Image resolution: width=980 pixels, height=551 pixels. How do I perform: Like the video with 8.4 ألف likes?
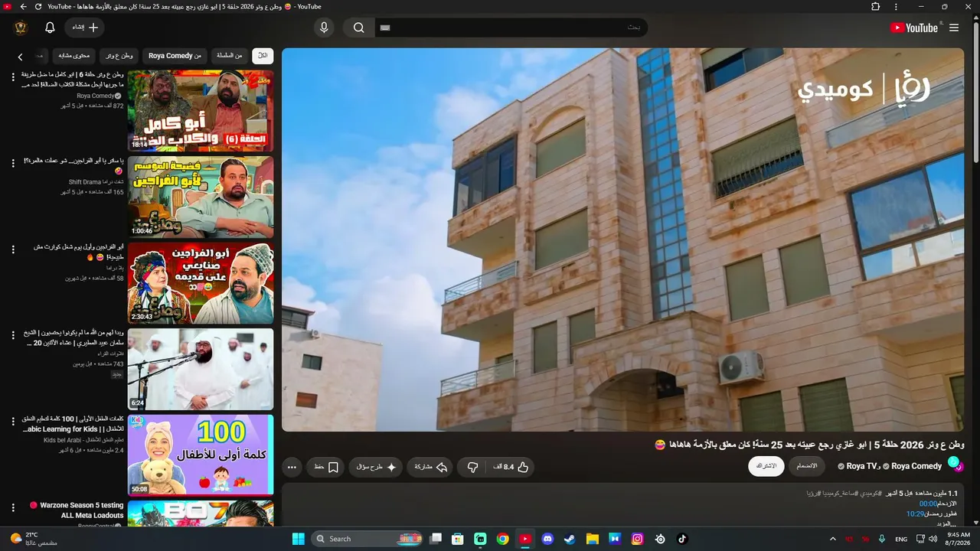click(x=511, y=467)
